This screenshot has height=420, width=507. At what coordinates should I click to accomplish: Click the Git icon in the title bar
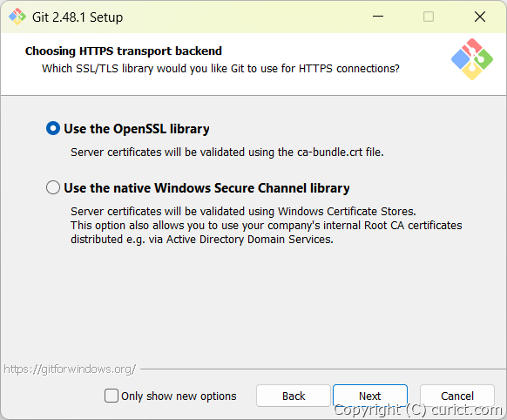[17, 17]
